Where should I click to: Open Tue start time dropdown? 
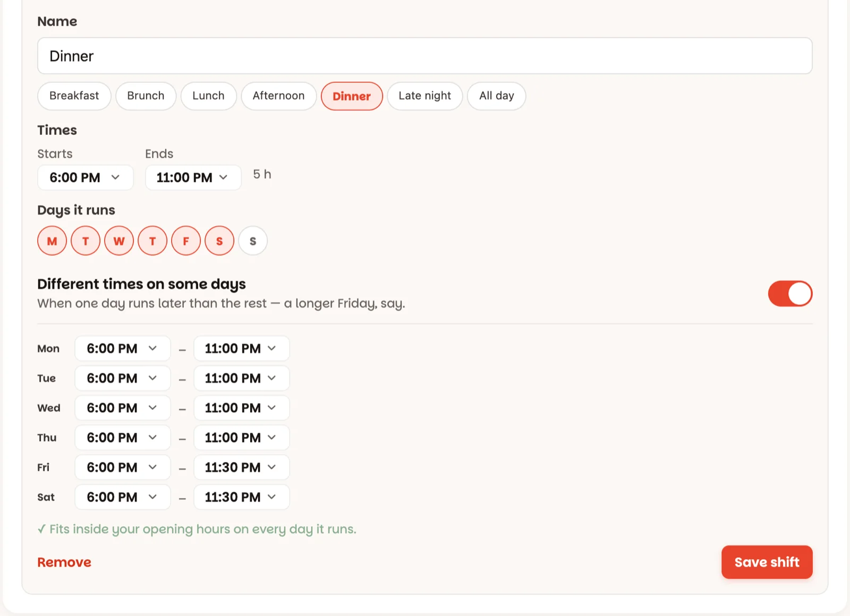coord(123,379)
